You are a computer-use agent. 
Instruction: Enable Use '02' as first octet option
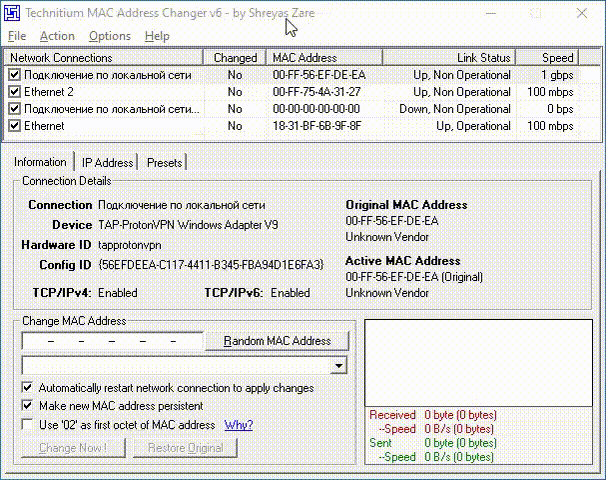point(27,425)
